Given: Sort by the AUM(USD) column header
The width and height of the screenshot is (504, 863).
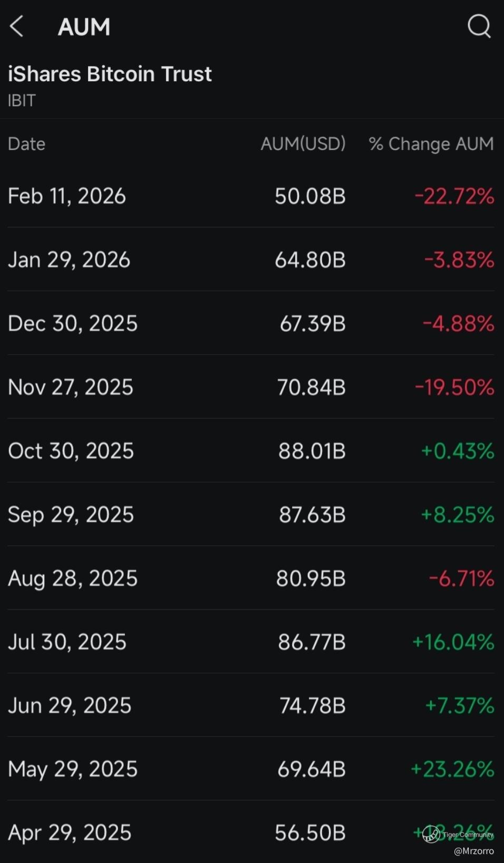Looking at the screenshot, I should pos(303,144).
